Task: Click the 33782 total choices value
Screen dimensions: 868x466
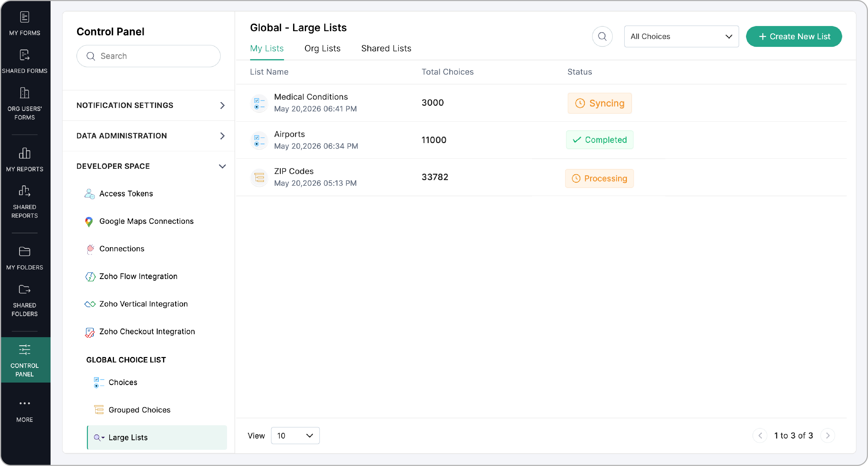Action: point(435,177)
